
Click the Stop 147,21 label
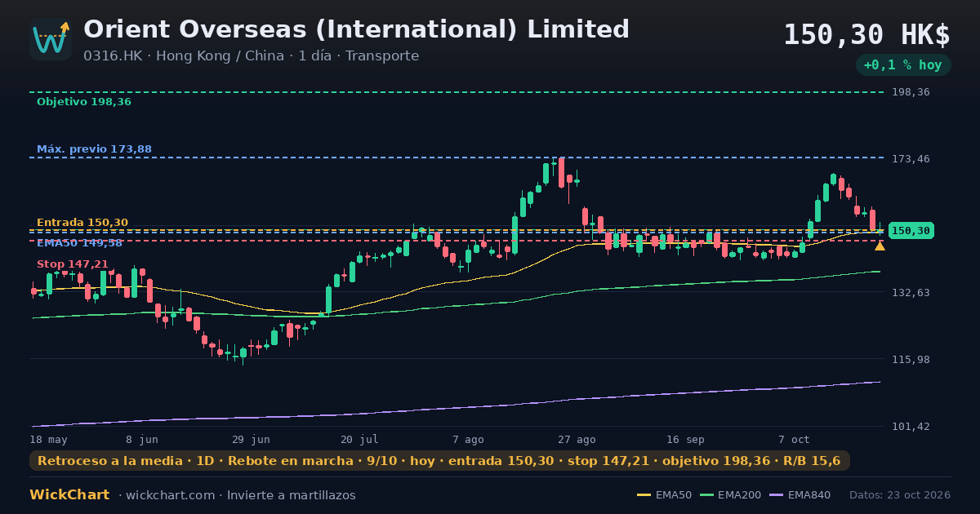pyautogui.click(x=73, y=264)
